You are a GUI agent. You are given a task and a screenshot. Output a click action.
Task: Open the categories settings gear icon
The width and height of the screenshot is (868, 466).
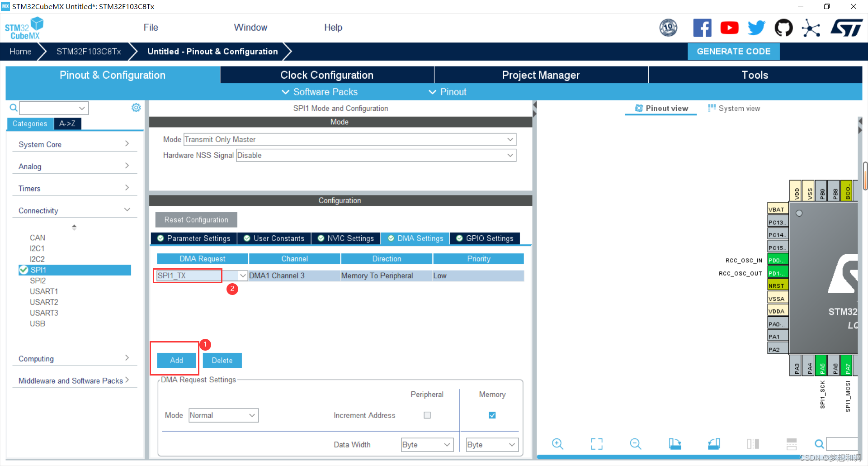[x=136, y=108]
